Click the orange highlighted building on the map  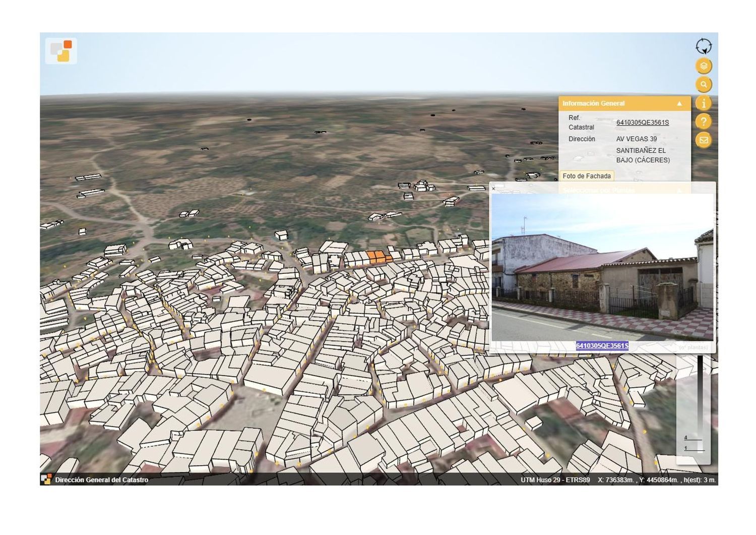[379, 257]
